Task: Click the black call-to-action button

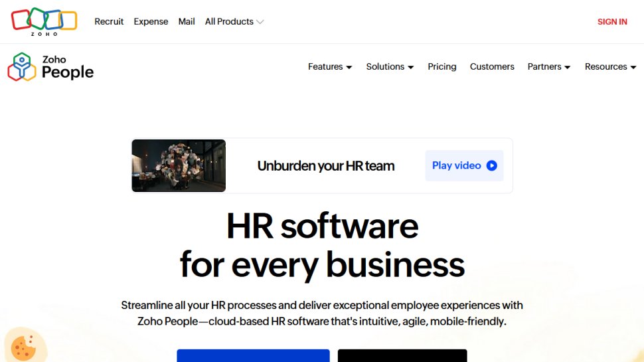Action: [x=402, y=356]
